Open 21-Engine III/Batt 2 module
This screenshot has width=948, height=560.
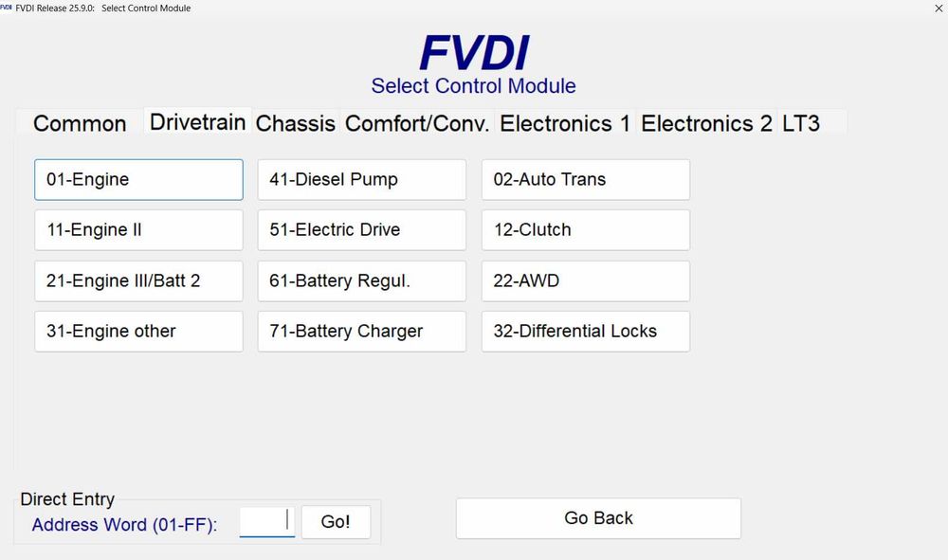138,281
